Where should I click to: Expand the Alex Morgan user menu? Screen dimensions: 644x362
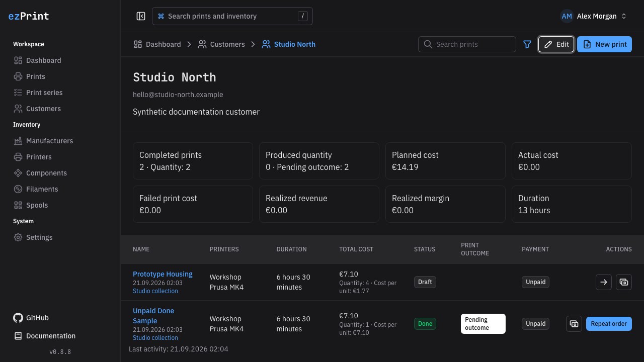click(x=594, y=16)
